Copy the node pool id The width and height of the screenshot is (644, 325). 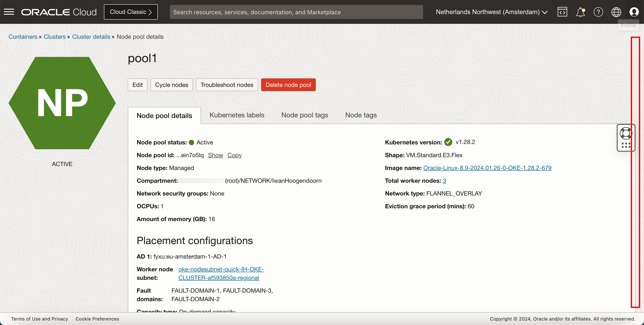(x=234, y=155)
